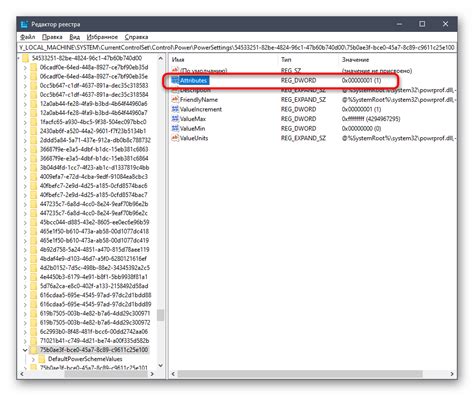This screenshot has width=474, height=396.
Task: Click the ValueIncrement DWORD icon
Action: point(175,109)
